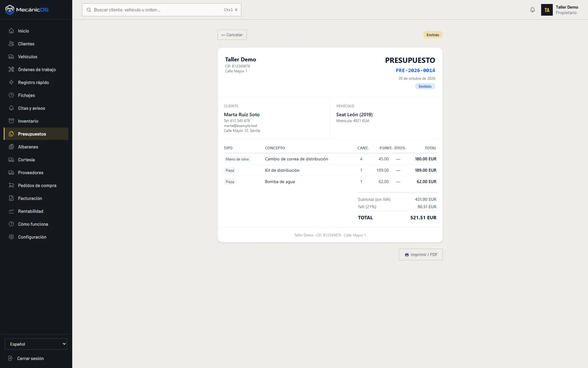Click the MecánicOS logo icon
The image size is (588, 368).
(10, 10)
